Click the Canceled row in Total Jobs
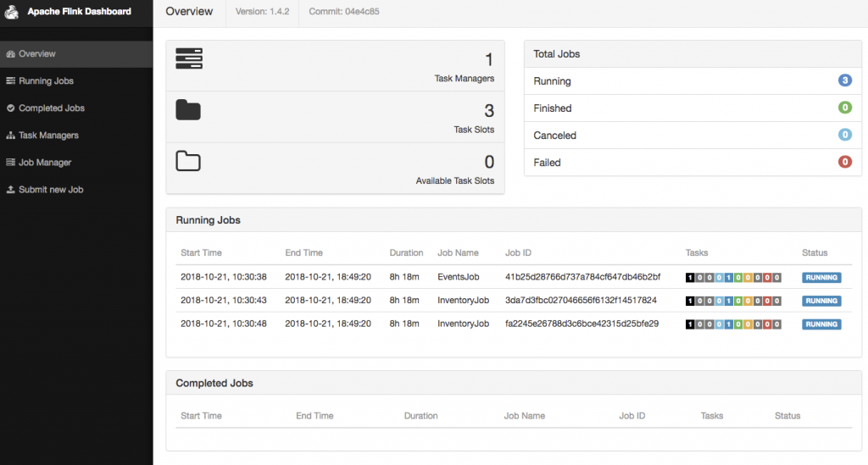The image size is (868, 465). 693,135
